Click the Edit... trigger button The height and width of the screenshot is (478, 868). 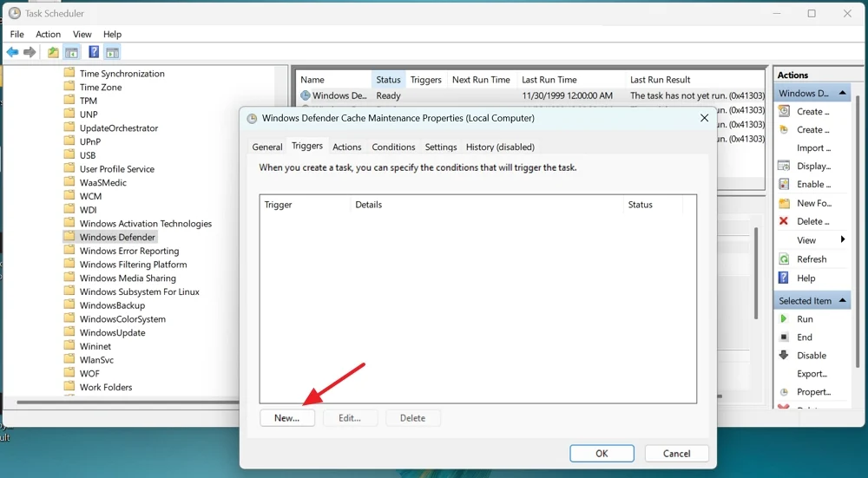[350, 418]
